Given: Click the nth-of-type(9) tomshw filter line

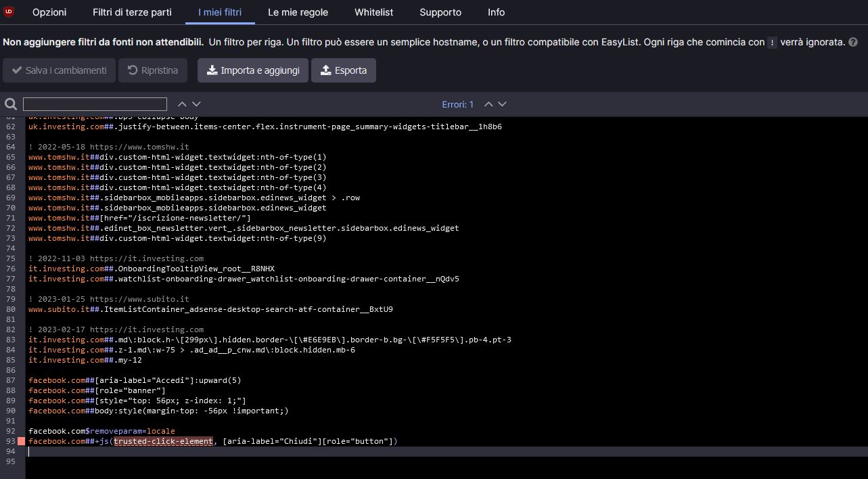Looking at the screenshot, I should tap(177, 238).
